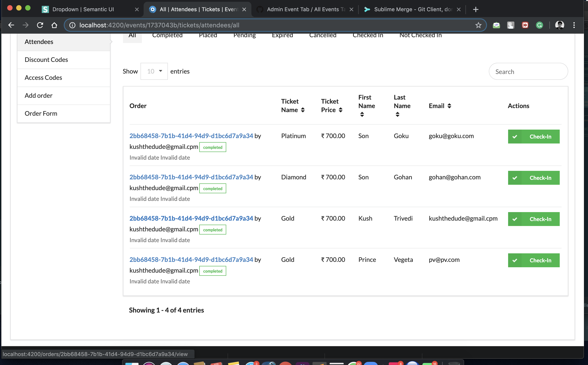Open order link in Platinum ticket row
This screenshot has width=588, height=365.
191,136
